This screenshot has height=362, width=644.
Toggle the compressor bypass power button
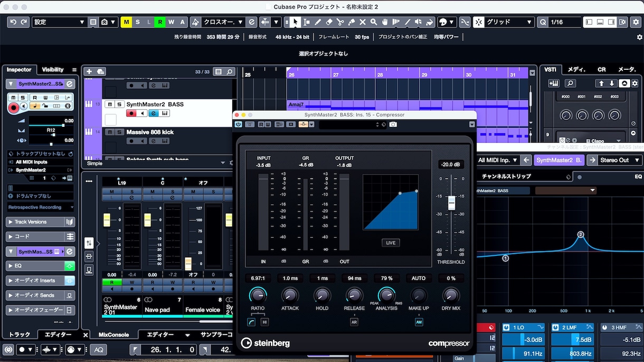239,124
